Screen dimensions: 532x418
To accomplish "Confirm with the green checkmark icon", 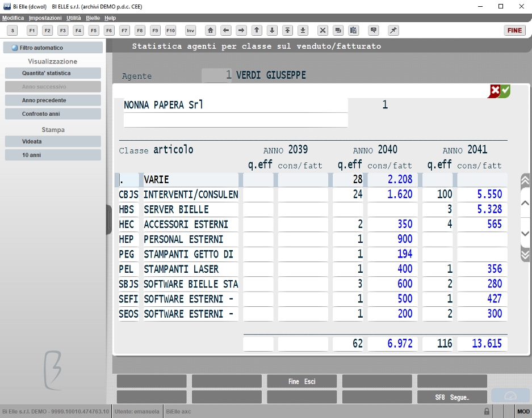I will tap(505, 91).
